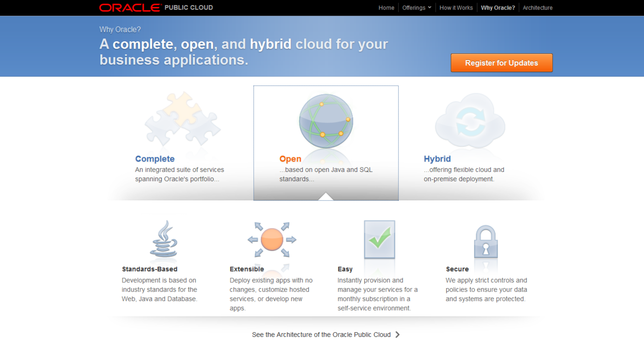Viewport: 644px width, 362px height.
Task: Open Architecture from top navigation
Action: 537,8
